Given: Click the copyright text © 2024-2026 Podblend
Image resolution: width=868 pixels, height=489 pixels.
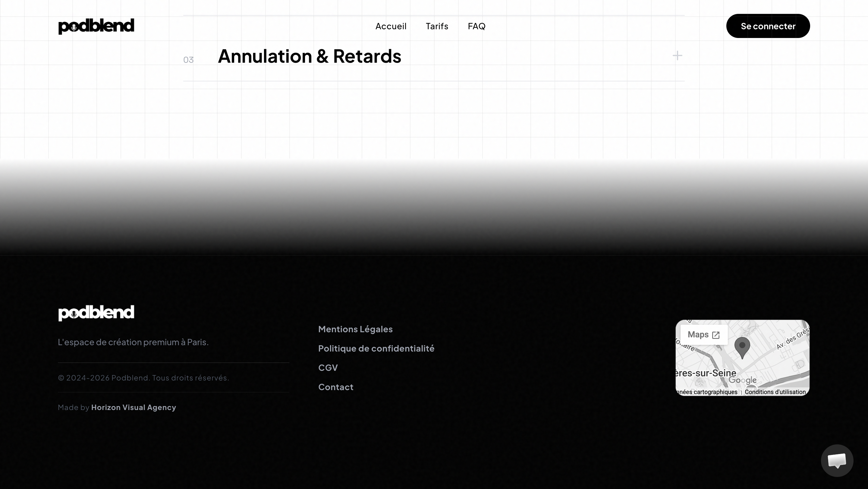Looking at the screenshot, I should coord(143,378).
